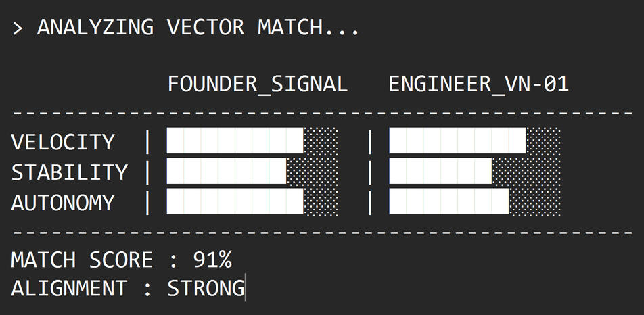The image size is (644, 315).
Task: Click the filled FOUNDER_SIGNAL autonomy bar
Action: pos(235,202)
